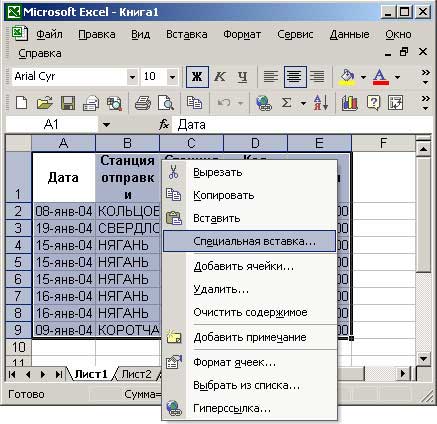437x424 pixels.
Task: Click the Help question mark icon
Action: pos(373,103)
